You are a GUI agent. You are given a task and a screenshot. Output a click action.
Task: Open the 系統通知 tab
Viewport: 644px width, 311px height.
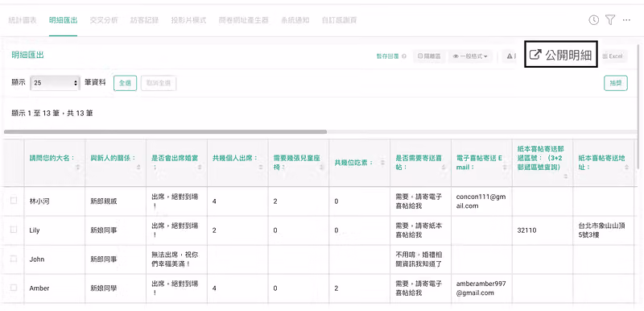(295, 19)
